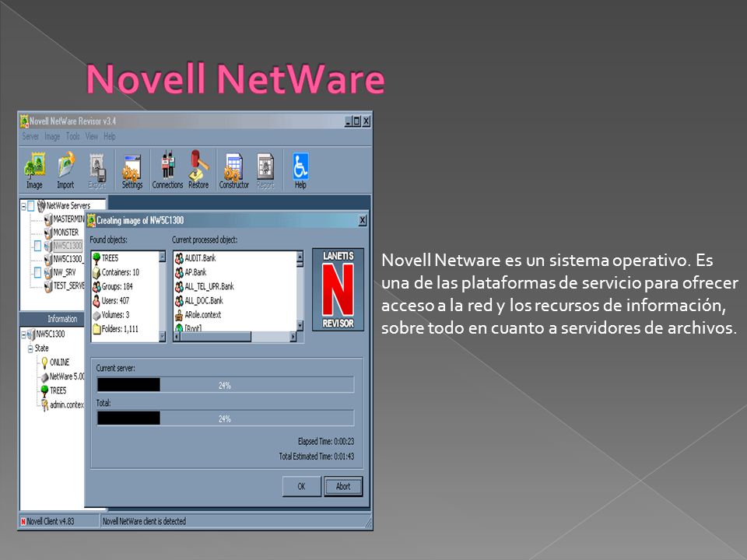
Task: Minimize the Novell NetWare Revisor window
Action: pos(349,121)
